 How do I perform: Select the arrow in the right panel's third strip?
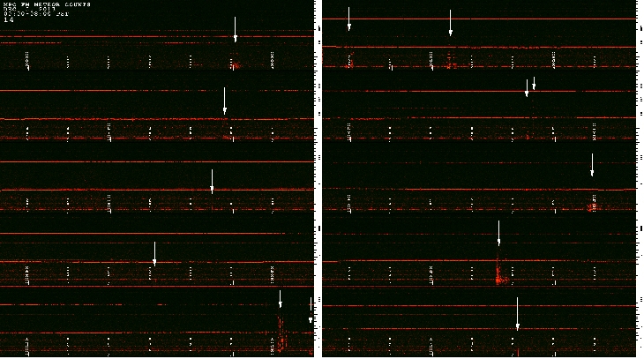point(592,165)
